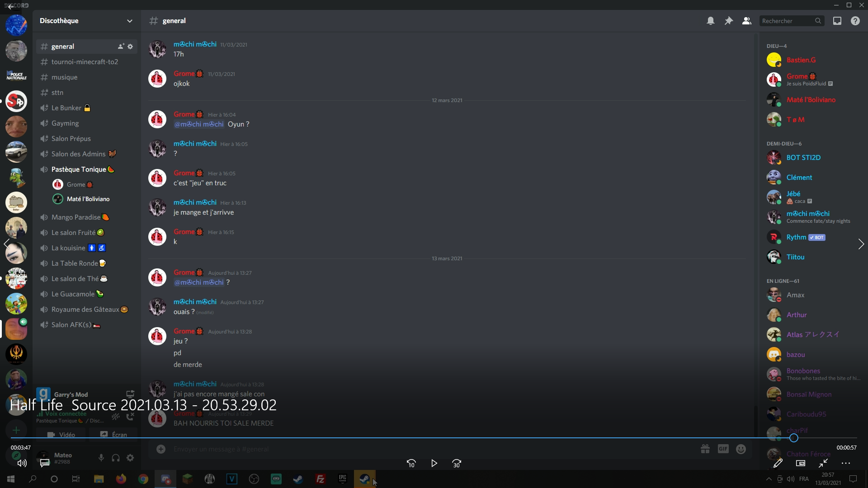The width and height of the screenshot is (868, 488).
Task: Toggle the member list icon
Action: pos(747,21)
